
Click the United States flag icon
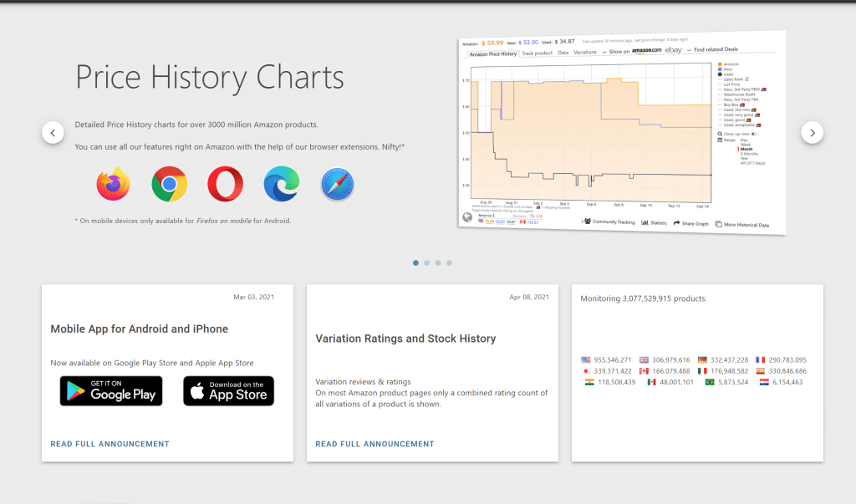tap(586, 360)
